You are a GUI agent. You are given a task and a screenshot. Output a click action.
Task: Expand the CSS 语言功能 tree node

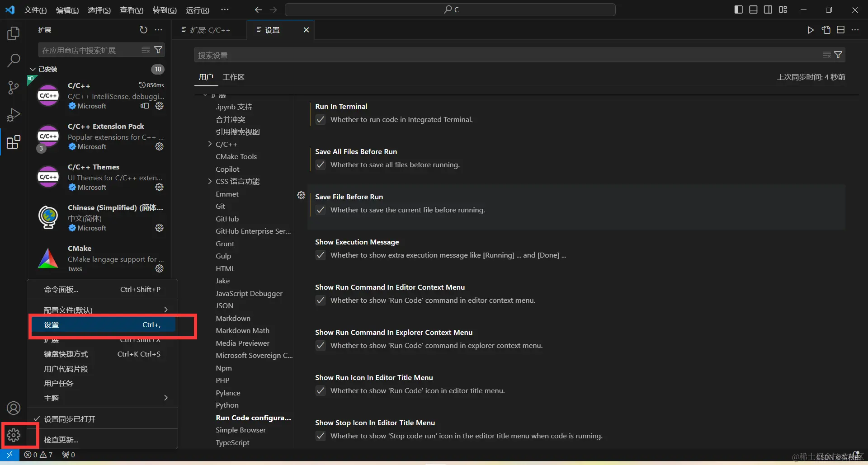pos(210,181)
